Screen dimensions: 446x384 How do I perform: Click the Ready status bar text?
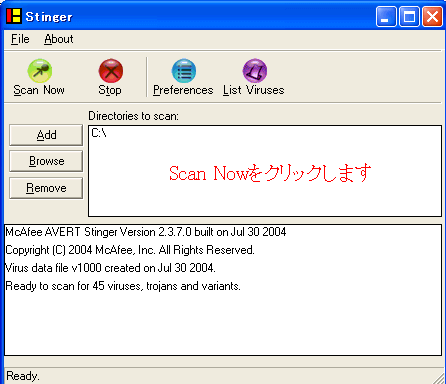(x=23, y=376)
